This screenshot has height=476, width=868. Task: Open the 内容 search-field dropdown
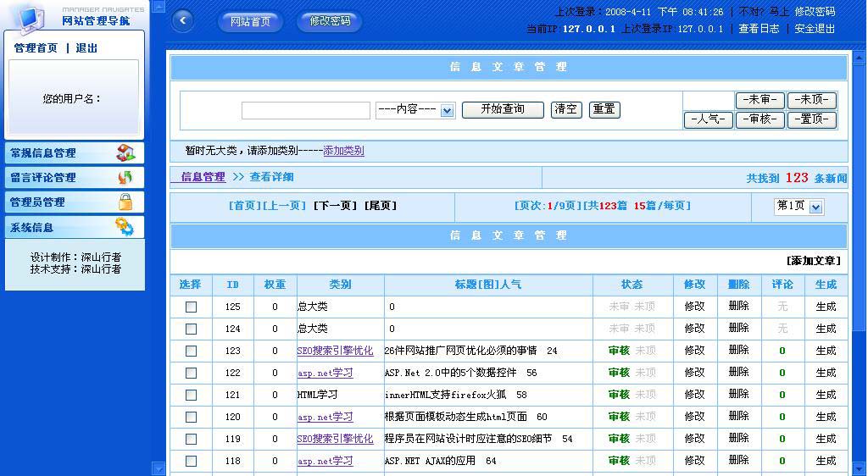pyautogui.click(x=448, y=111)
